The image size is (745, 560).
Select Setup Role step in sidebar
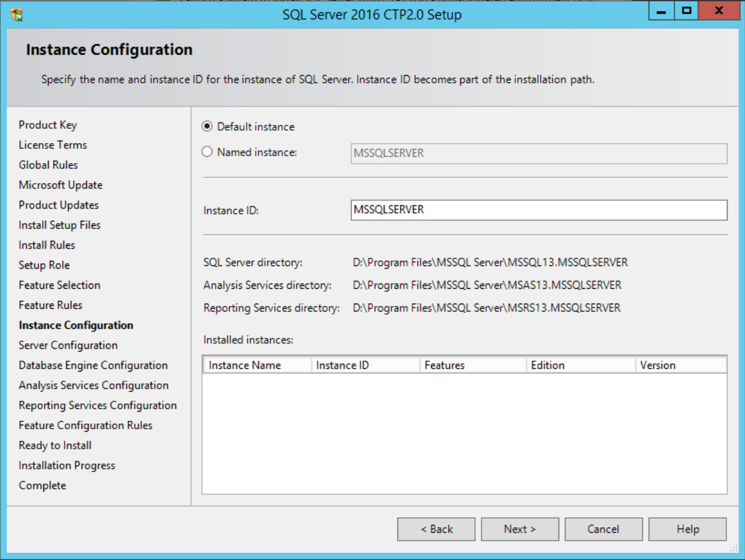point(44,265)
